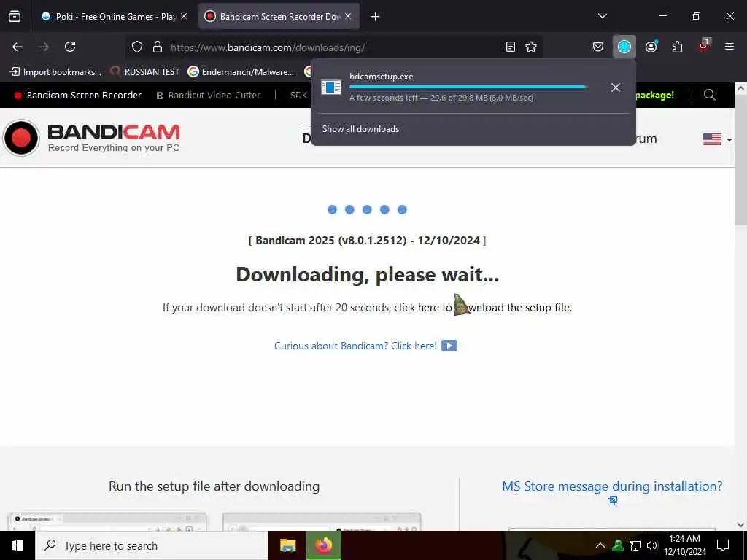Open SDK nav item
This screenshot has width=747, height=560.
coord(298,95)
